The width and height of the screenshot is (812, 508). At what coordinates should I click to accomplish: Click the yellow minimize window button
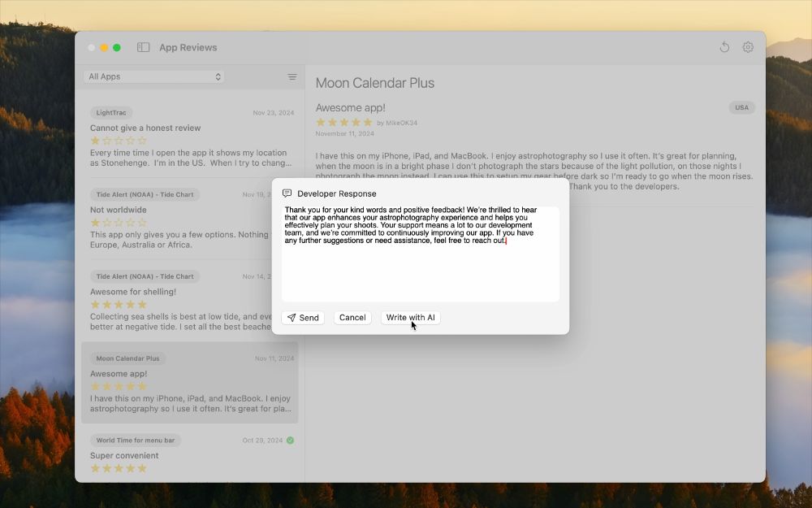(104, 48)
